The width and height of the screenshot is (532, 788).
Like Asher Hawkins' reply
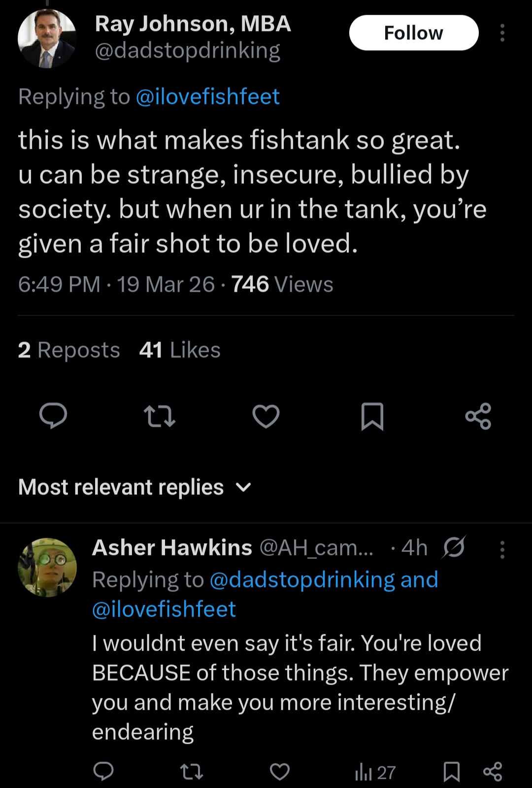[x=280, y=772]
